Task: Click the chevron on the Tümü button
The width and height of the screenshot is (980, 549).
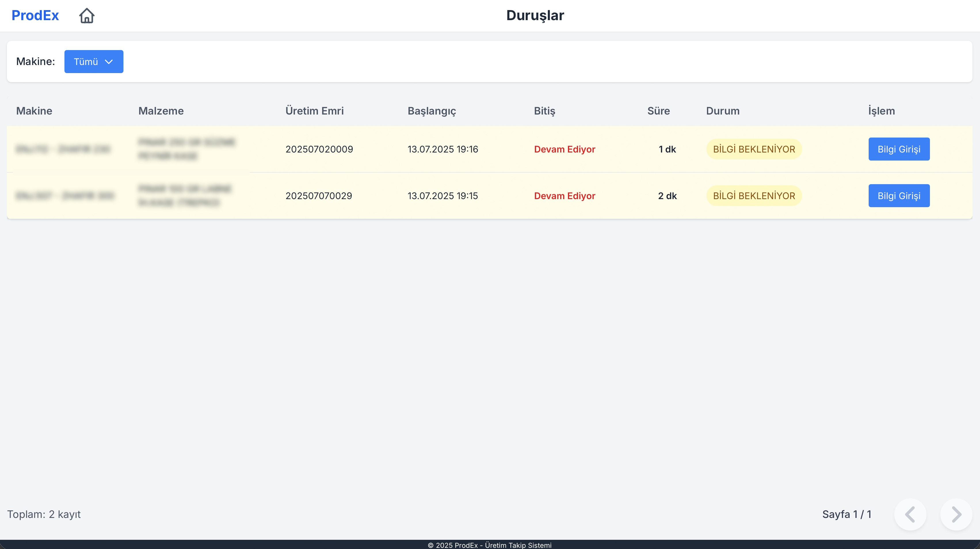Action: pos(109,61)
